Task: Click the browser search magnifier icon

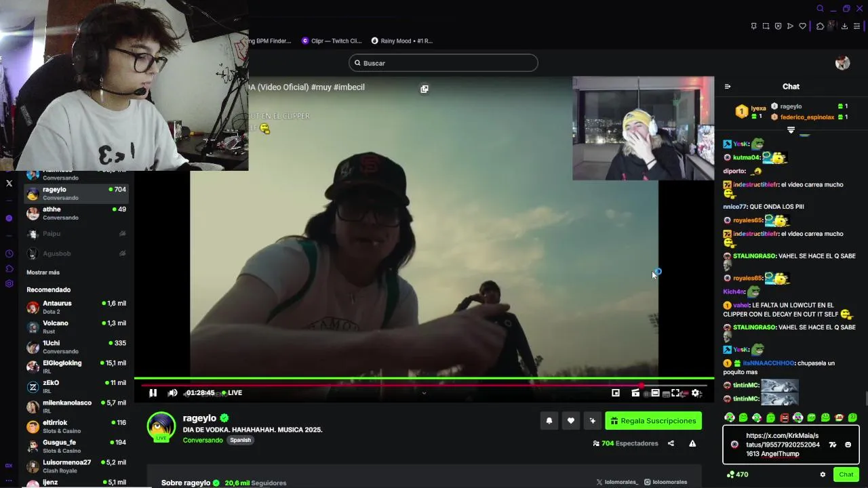Action: click(820, 8)
